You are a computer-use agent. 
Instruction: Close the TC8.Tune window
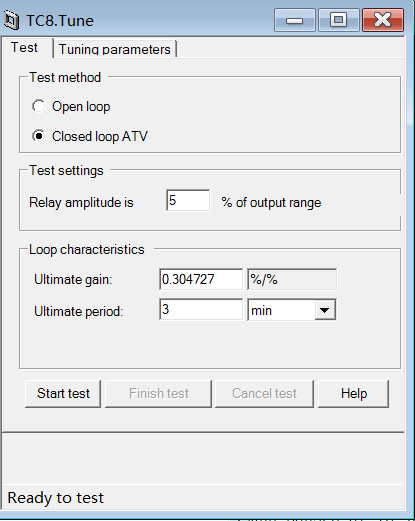383,20
